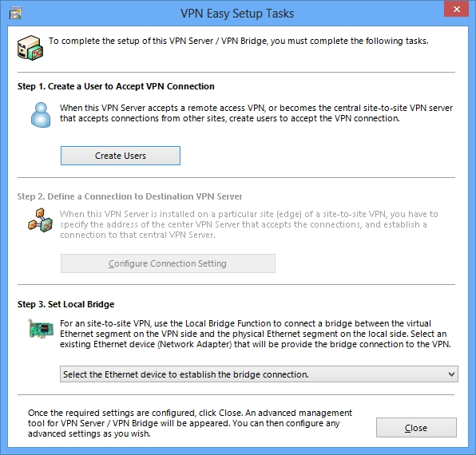Expand the bridge device dropdown arrow
Screen dimensions: 476x455
(x=451, y=374)
